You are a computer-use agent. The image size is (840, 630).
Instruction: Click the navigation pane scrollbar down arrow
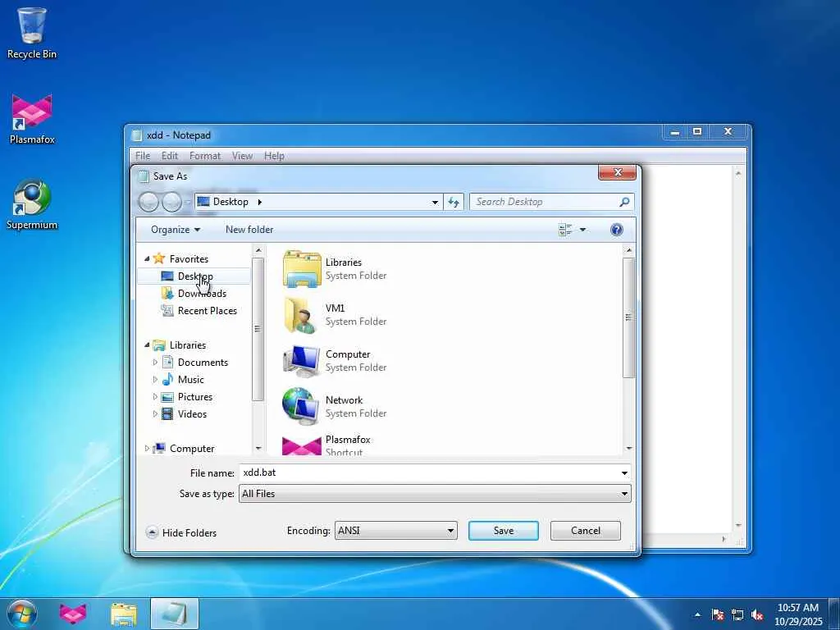(x=258, y=448)
